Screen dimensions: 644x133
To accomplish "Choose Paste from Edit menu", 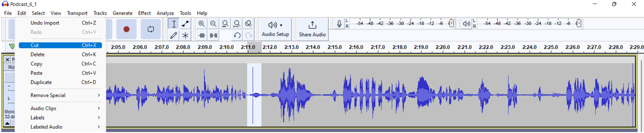I will 60,73.
